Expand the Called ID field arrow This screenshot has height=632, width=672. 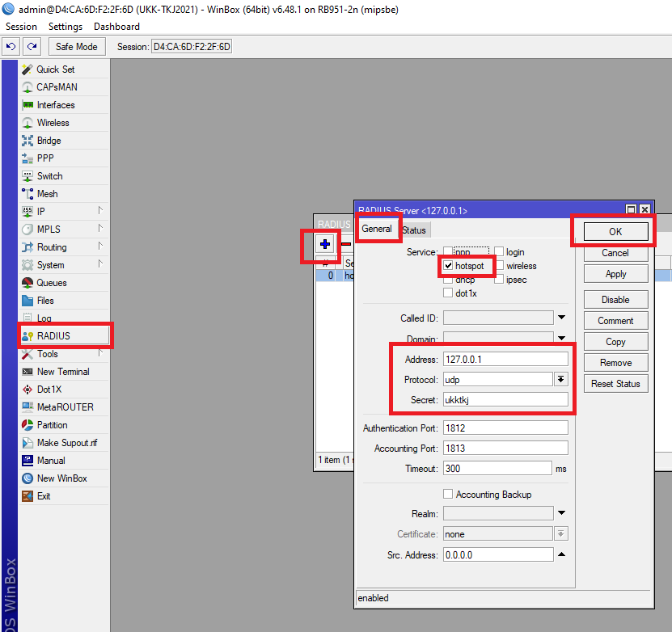pyautogui.click(x=561, y=318)
